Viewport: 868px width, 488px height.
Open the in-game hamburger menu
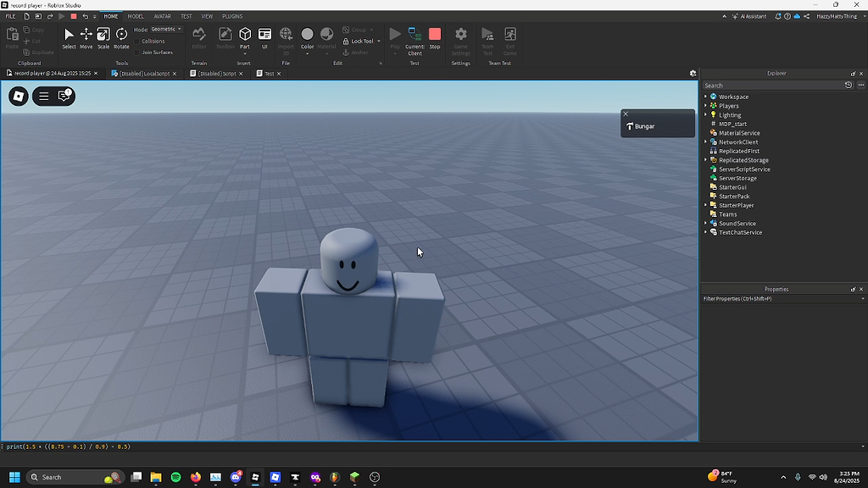pyautogui.click(x=44, y=97)
